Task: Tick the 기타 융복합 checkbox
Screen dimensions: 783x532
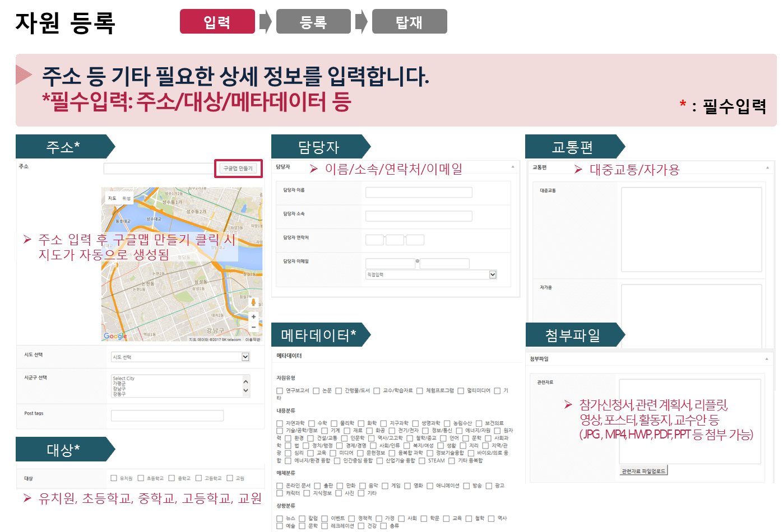Action: click(452, 461)
